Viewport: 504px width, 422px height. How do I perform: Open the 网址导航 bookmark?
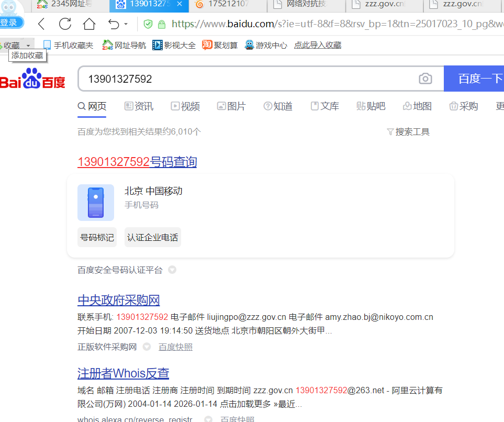point(124,46)
